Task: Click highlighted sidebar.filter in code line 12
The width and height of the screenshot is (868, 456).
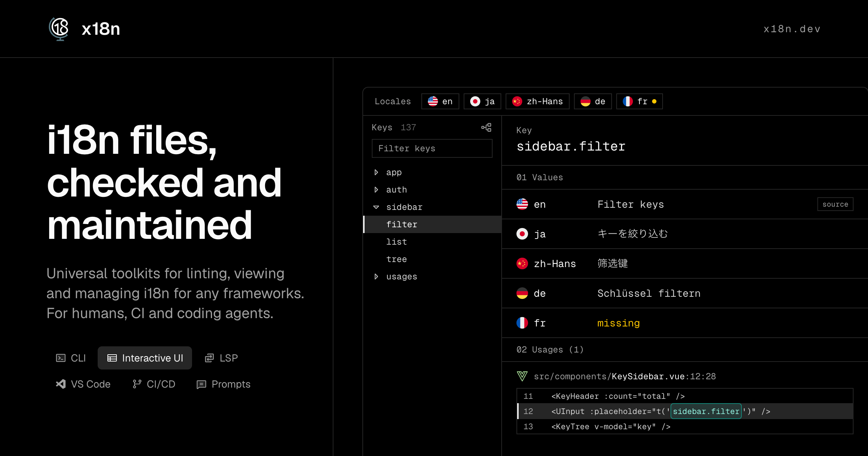Action: [x=706, y=411]
